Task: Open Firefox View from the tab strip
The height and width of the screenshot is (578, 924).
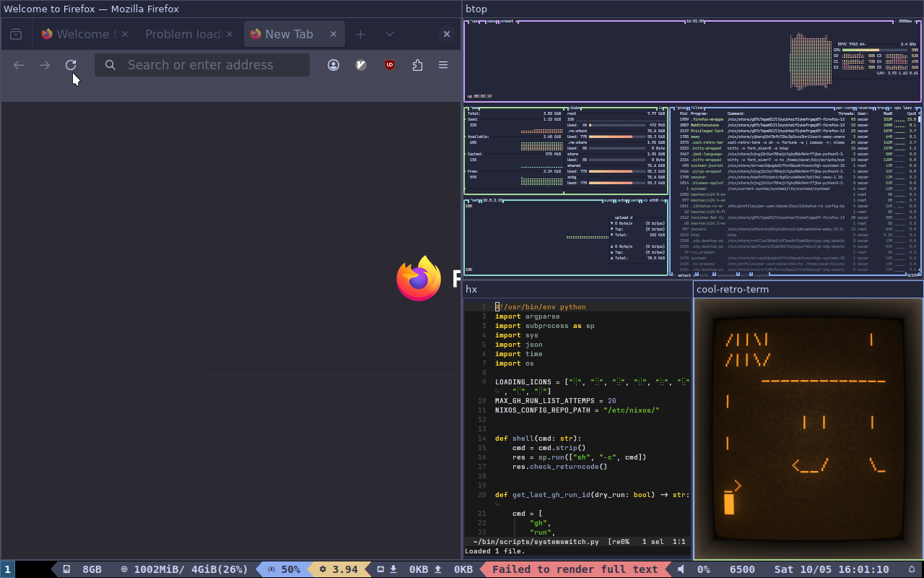Action: 16,34
